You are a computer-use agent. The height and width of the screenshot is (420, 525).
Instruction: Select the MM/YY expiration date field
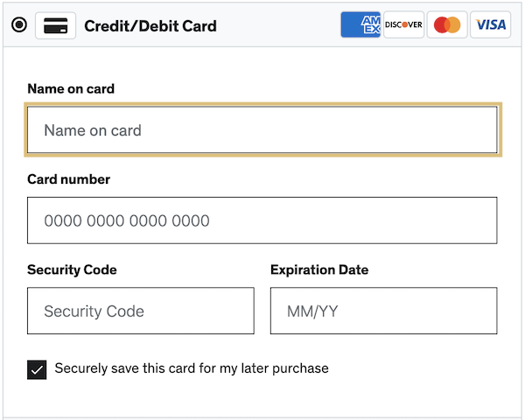[383, 311]
